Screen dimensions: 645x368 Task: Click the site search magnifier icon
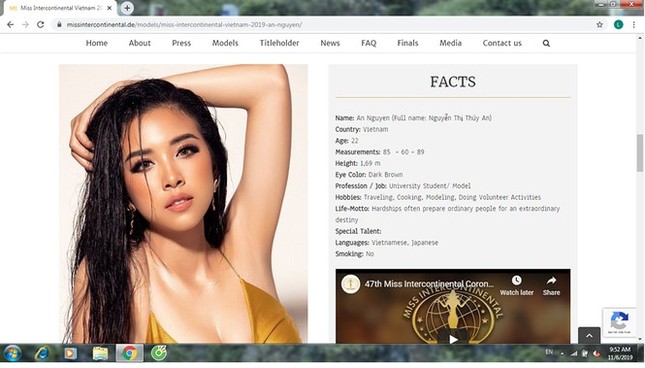click(x=546, y=43)
